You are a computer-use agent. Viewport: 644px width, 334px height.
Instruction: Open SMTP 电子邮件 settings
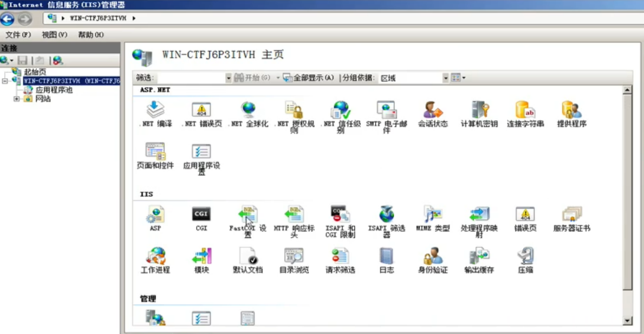tap(387, 117)
